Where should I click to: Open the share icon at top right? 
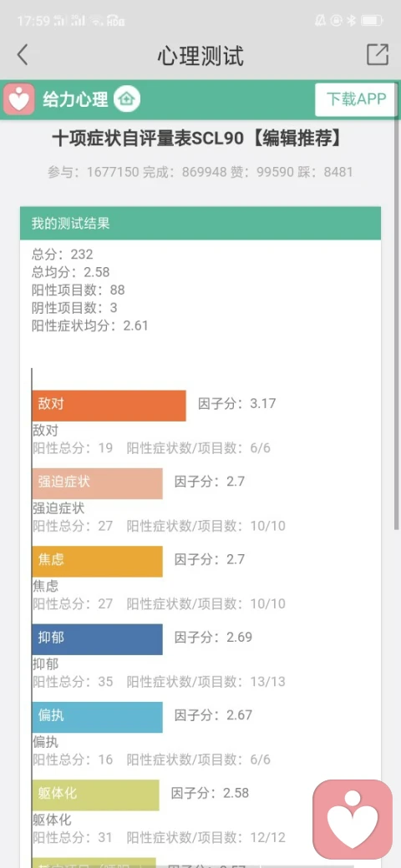point(378,54)
